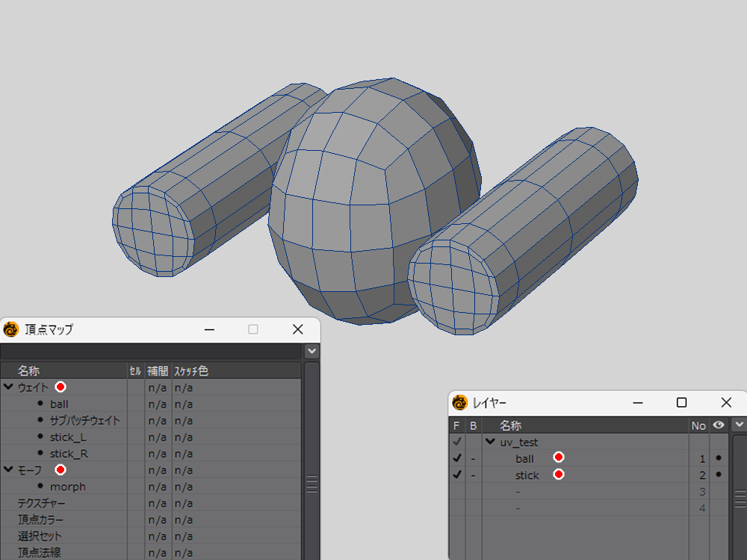Set the stick layer as background in B column
The image size is (747, 560).
click(x=473, y=475)
